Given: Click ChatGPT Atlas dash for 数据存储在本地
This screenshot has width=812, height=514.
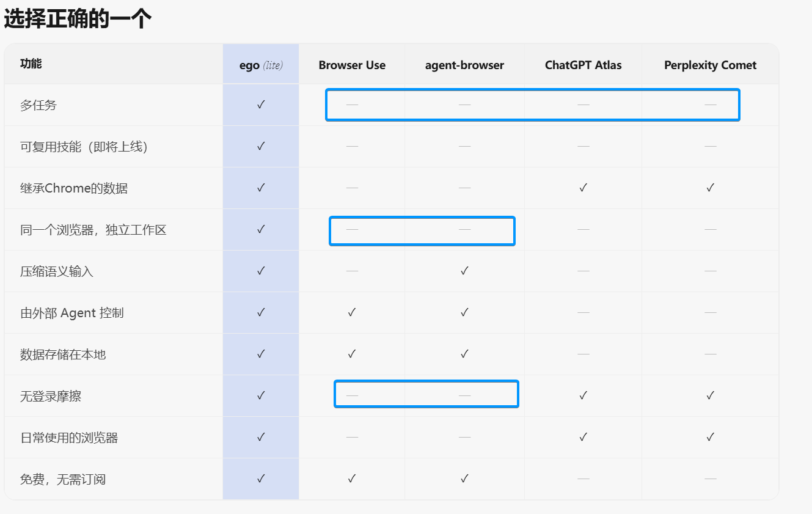Looking at the screenshot, I should [x=583, y=354].
